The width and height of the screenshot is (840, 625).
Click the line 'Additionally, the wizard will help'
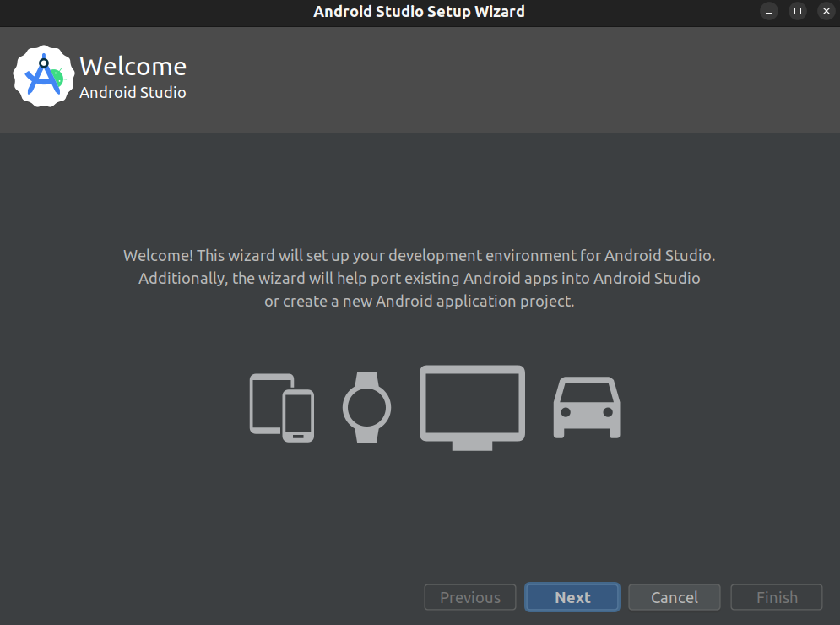(x=420, y=278)
